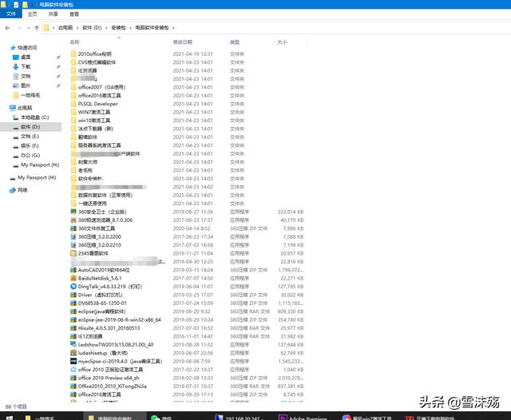
Task: Select the 360安全卫士 (企业版) installer icon
Action: tap(73, 212)
